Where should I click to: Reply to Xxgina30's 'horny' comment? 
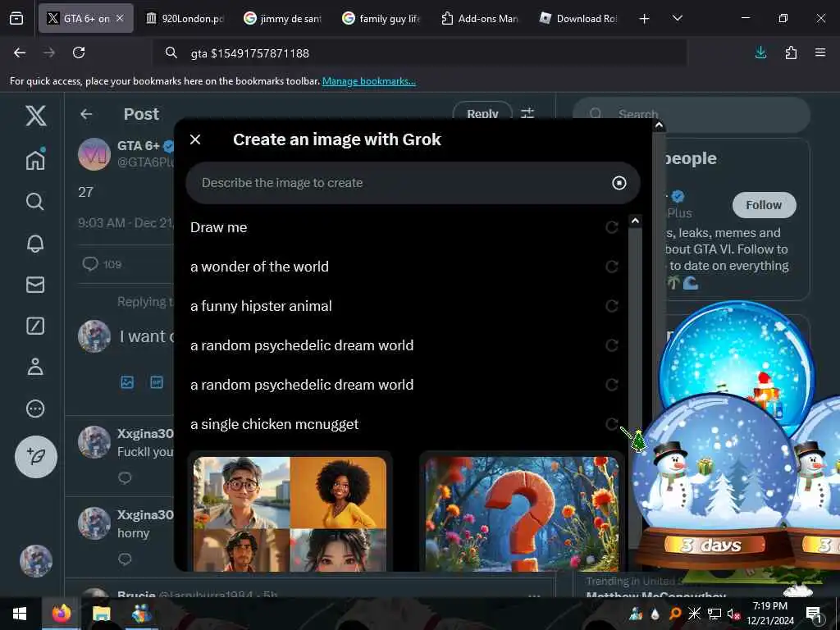click(x=125, y=559)
